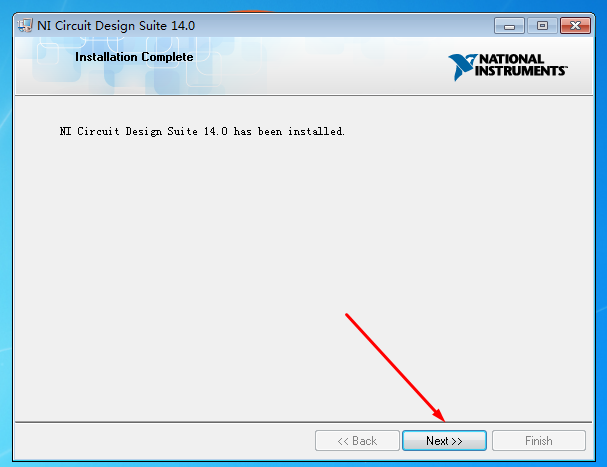
Task: Maximize the installer window
Action: (542, 26)
